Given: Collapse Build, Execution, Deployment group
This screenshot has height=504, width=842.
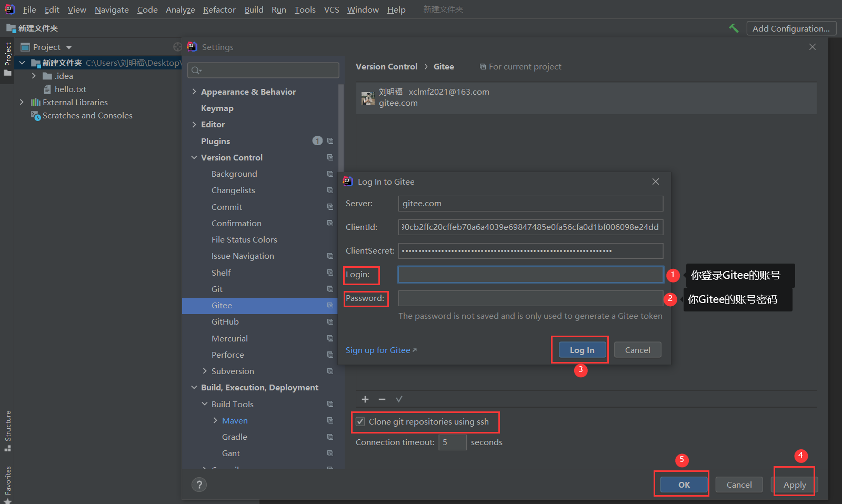Looking at the screenshot, I should click(x=194, y=387).
